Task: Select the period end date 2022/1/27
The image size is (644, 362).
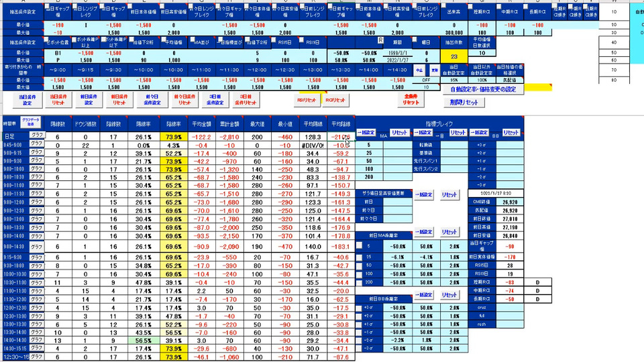Action: [397, 60]
